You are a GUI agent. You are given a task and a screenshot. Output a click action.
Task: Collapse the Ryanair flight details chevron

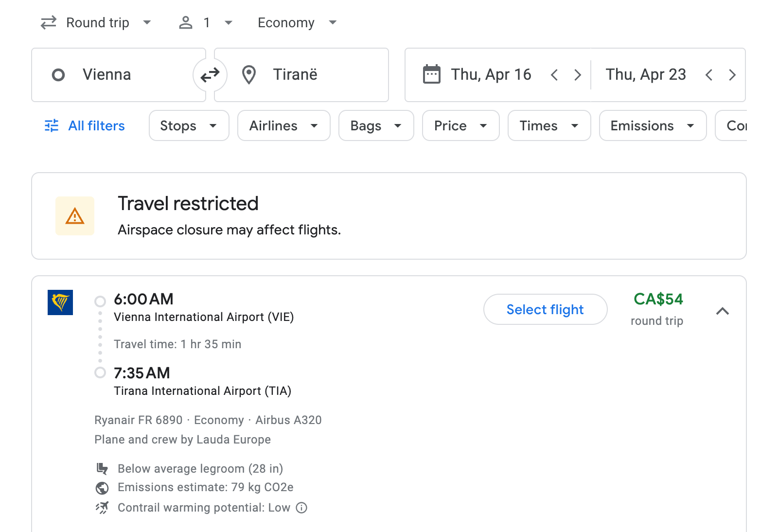(x=723, y=311)
